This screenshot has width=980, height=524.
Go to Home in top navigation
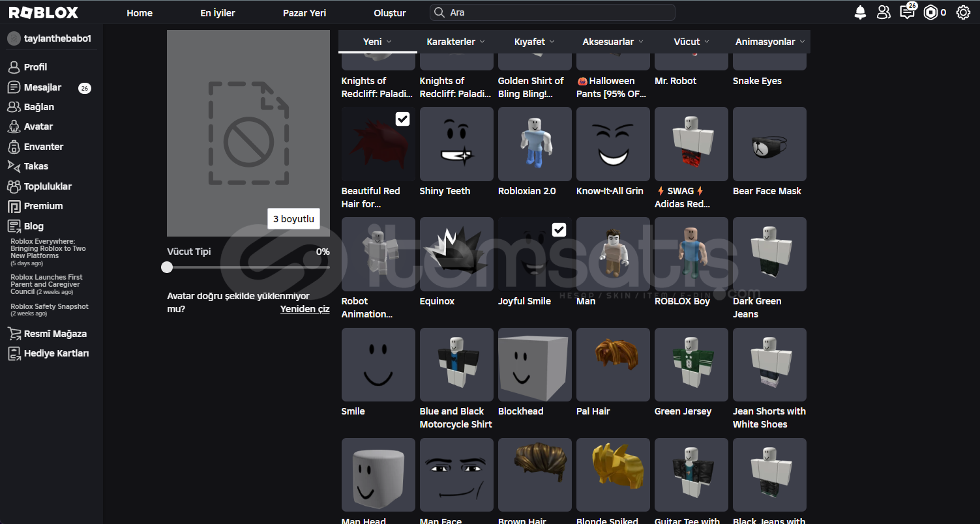[140, 13]
